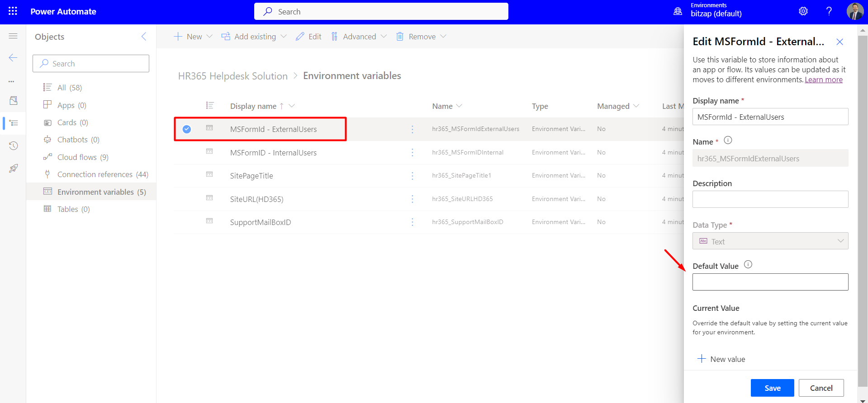Expand the Advanced dropdown menu
The width and height of the screenshot is (868, 403).
pyautogui.click(x=359, y=37)
